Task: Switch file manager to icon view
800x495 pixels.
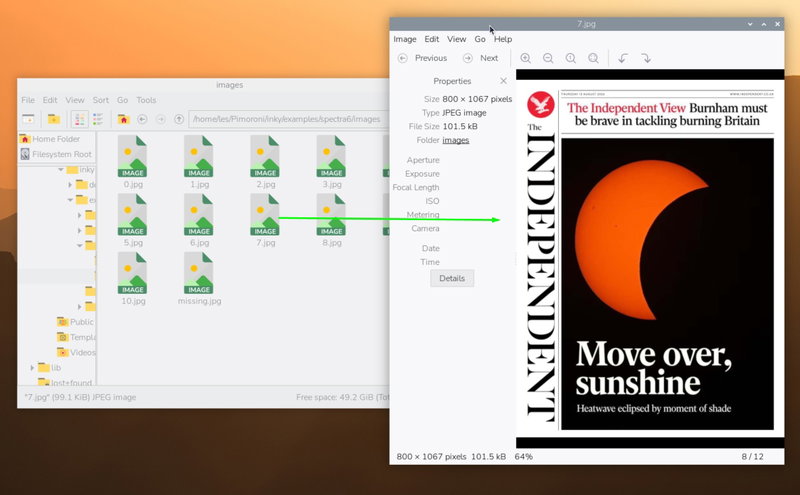Action: [x=80, y=119]
